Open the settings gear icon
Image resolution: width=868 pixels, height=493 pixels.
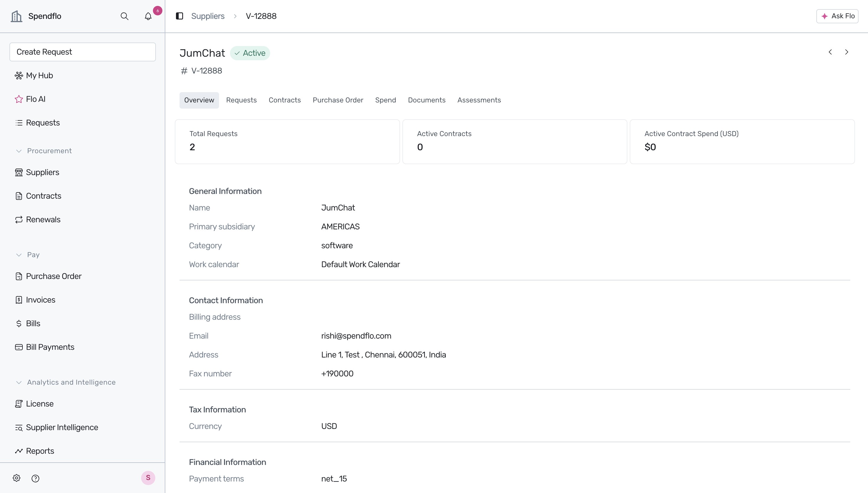[17, 478]
